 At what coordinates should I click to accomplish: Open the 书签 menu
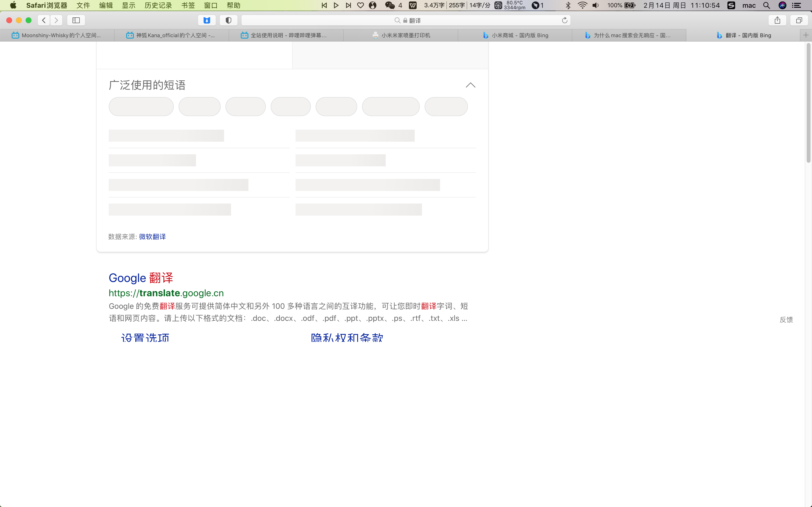tap(188, 5)
